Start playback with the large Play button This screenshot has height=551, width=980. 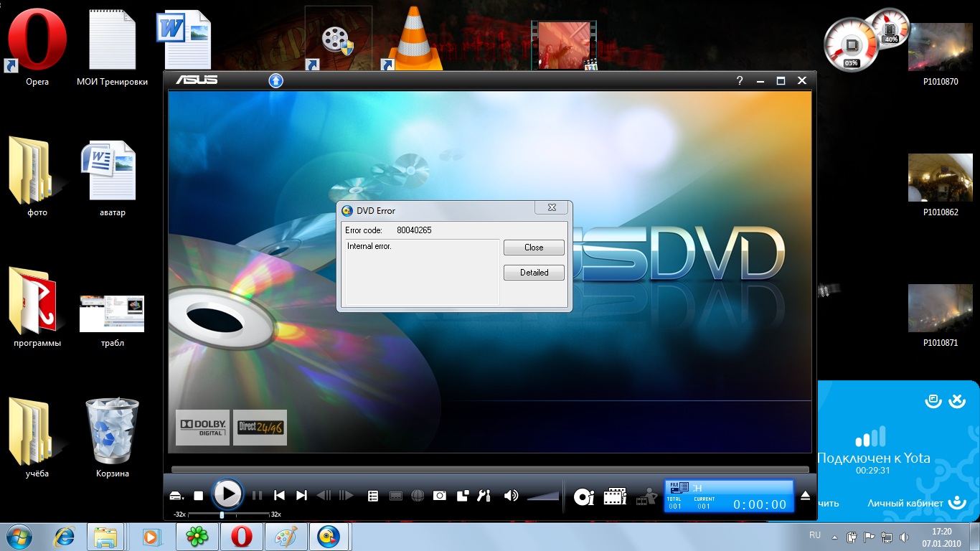click(x=227, y=494)
